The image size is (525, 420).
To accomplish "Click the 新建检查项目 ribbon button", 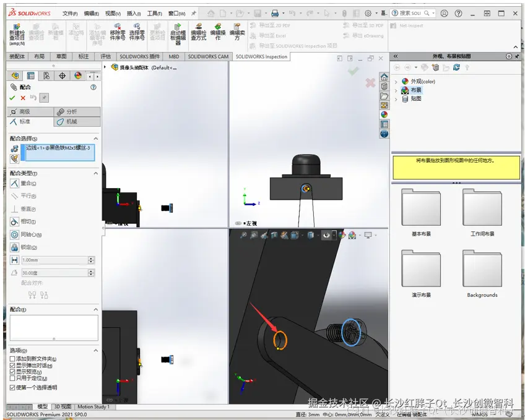I will coord(17,34).
